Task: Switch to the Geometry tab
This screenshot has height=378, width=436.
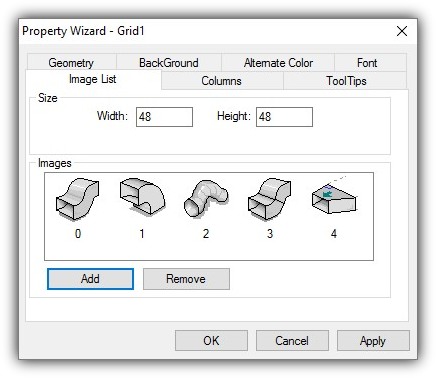Action: tap(71, 63)
